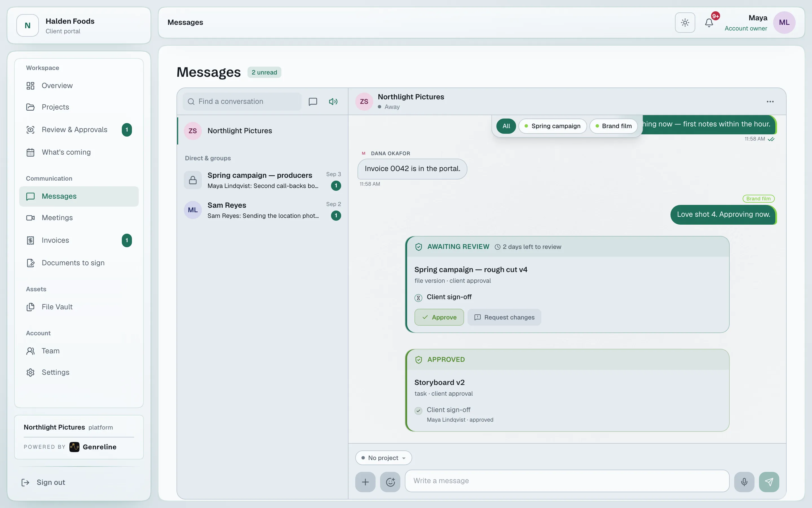The width and height of the screenshot is (812, 508).
Task: Toggle the light/dark theme sun icon
Action: click(685, 23)
